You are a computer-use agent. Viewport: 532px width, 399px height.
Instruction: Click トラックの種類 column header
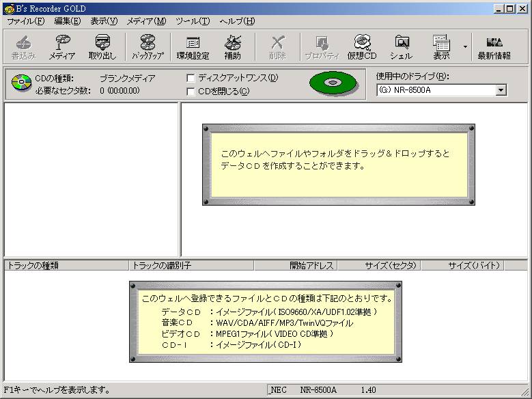(66, 266)
